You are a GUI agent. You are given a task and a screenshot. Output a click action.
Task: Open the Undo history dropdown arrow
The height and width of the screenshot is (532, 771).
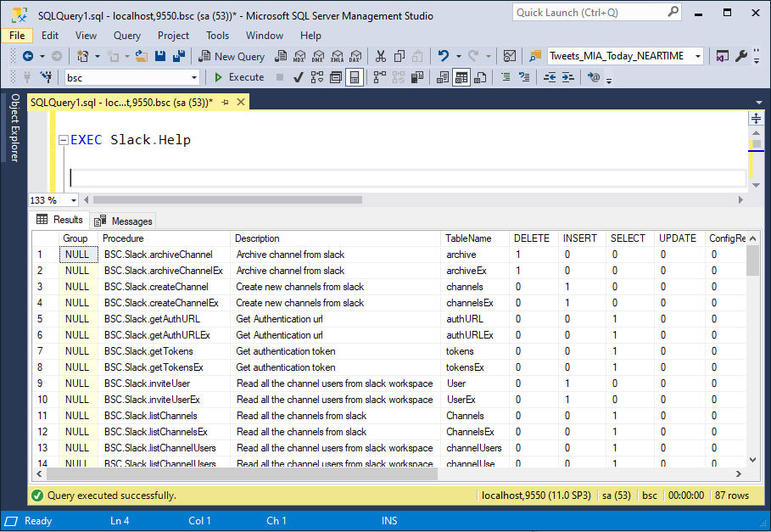click(x=459, y=57)
